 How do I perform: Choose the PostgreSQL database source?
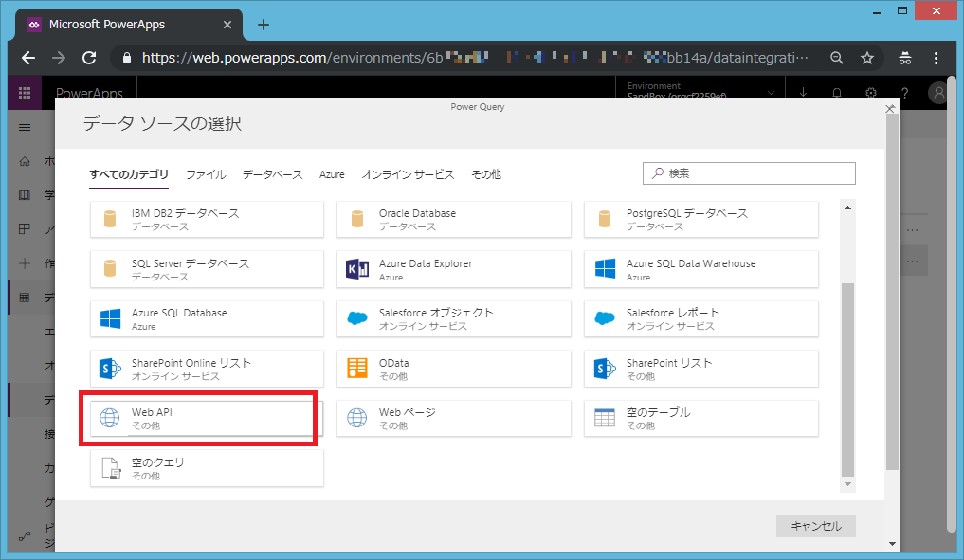tap(700, 220)
